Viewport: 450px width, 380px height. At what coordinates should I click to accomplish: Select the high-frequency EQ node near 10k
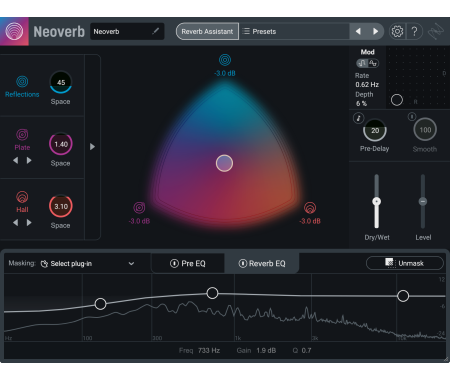point(403,296)
